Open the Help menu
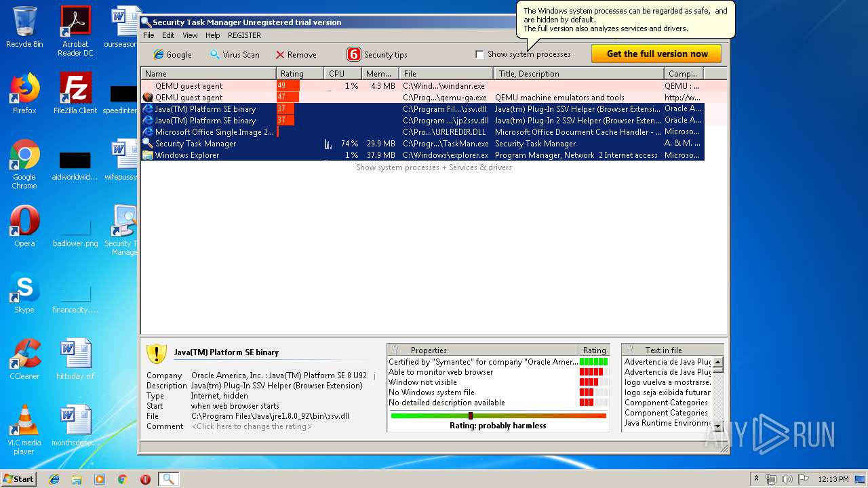The width and height of the screenshot is (868, 488). tap(213, 35)
